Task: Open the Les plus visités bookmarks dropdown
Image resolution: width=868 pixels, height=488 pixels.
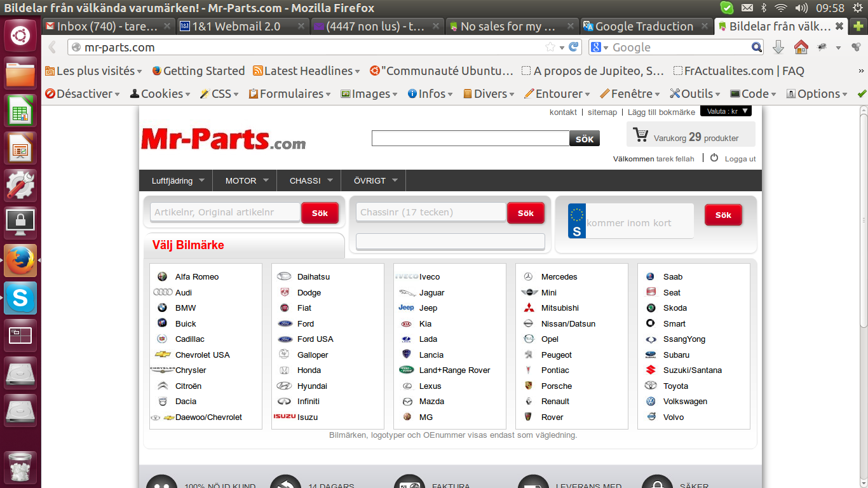Action: 93,71
